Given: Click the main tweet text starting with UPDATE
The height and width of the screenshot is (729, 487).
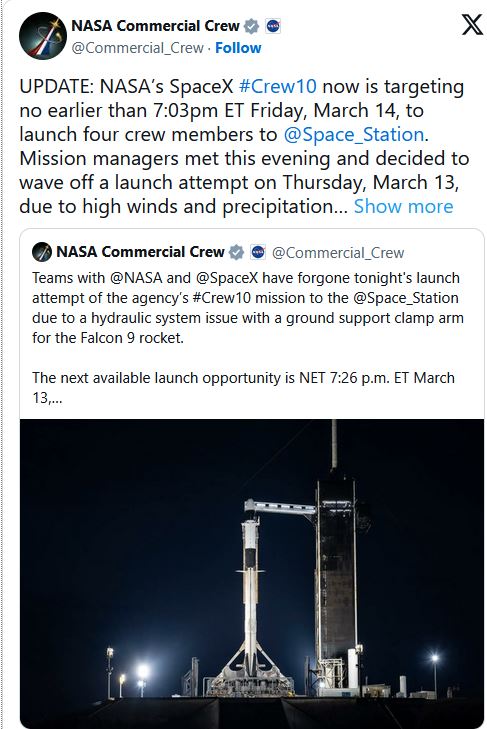Looking at the screenshot, I should point(244,146).
